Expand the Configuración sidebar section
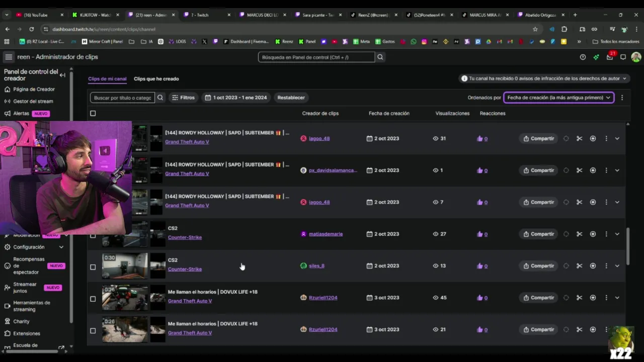This screenshot has height=362, width=644. (x=61, y=247)
